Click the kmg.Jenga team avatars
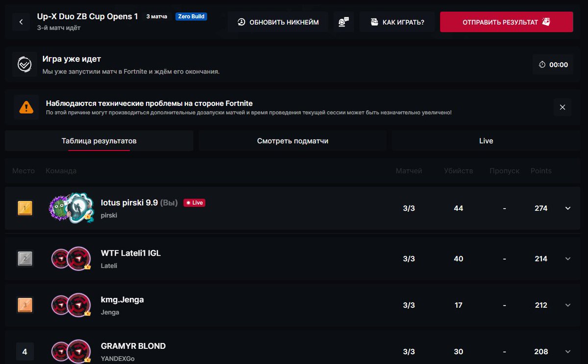Image resolution: width=588 pixels, height=364 pixels. pos(72,305)
